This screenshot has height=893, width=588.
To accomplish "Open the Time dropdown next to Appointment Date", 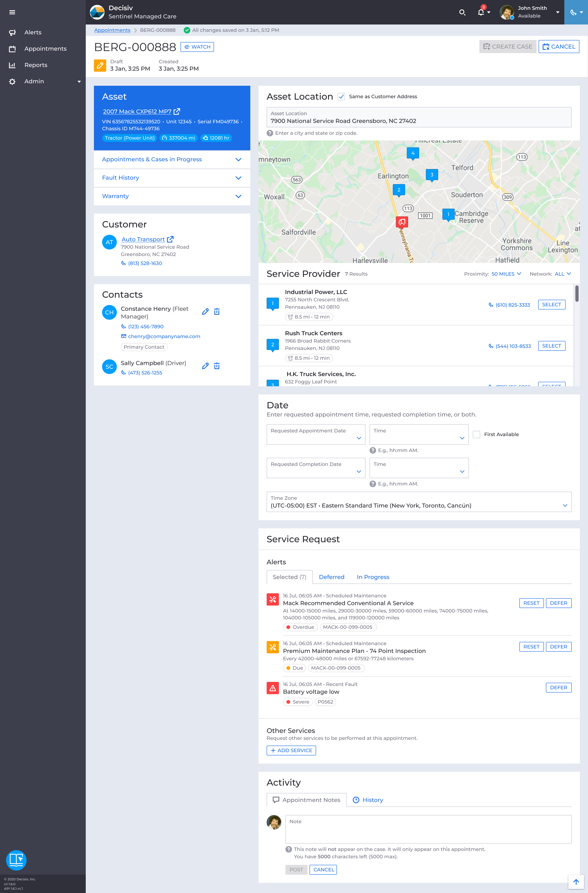I will [x=419, y=434].
